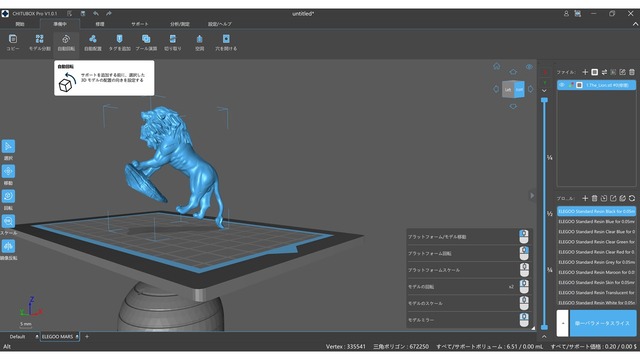Expand the slice button dropdown arrow
The height and width of the screenshot is (360, 640).
(562, 323)
